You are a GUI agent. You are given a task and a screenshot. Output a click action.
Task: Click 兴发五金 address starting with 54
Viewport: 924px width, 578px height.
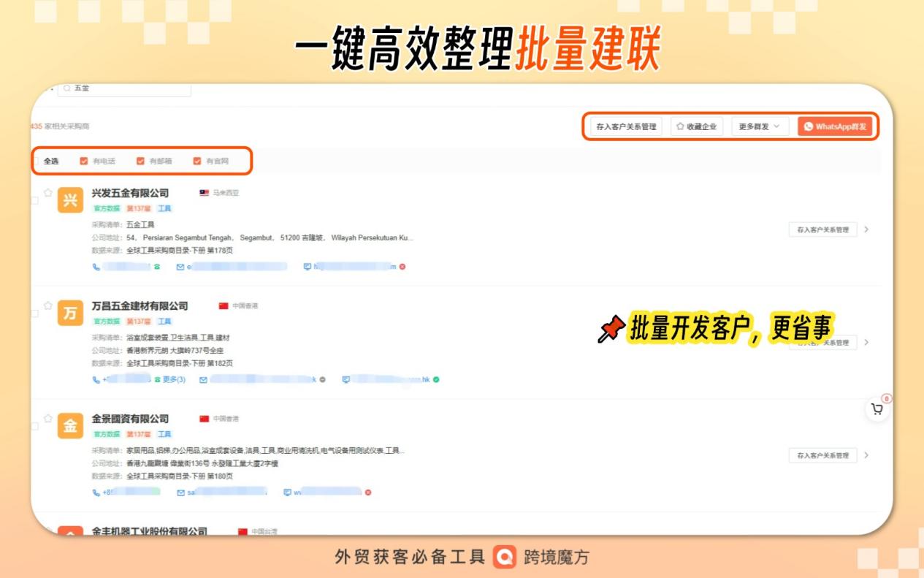tap(270, 237)
